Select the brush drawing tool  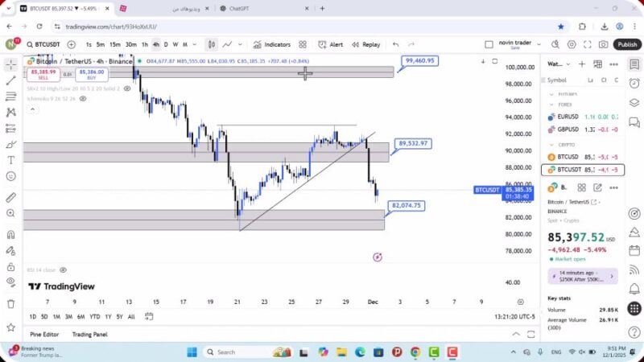[10, 143]
